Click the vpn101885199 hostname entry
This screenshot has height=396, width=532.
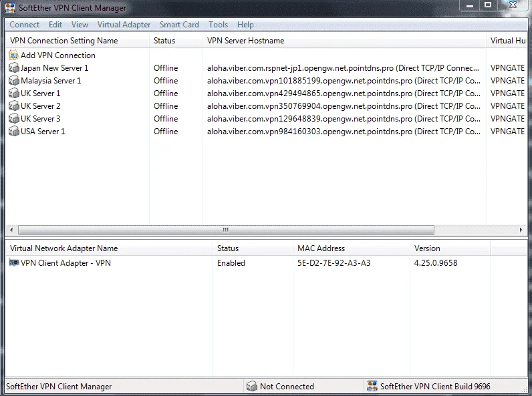click(x=344, y=81)
